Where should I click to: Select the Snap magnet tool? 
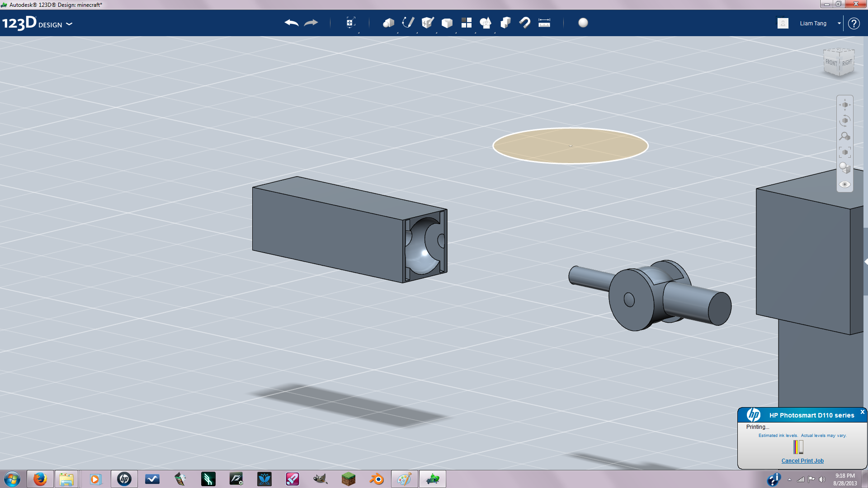point(525,23)
